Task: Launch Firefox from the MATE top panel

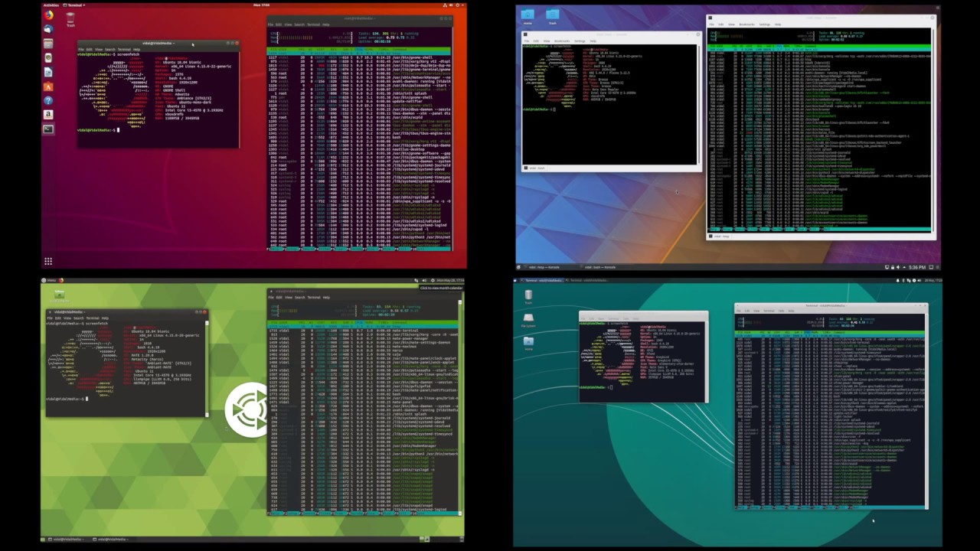Action: click(61, 280)
